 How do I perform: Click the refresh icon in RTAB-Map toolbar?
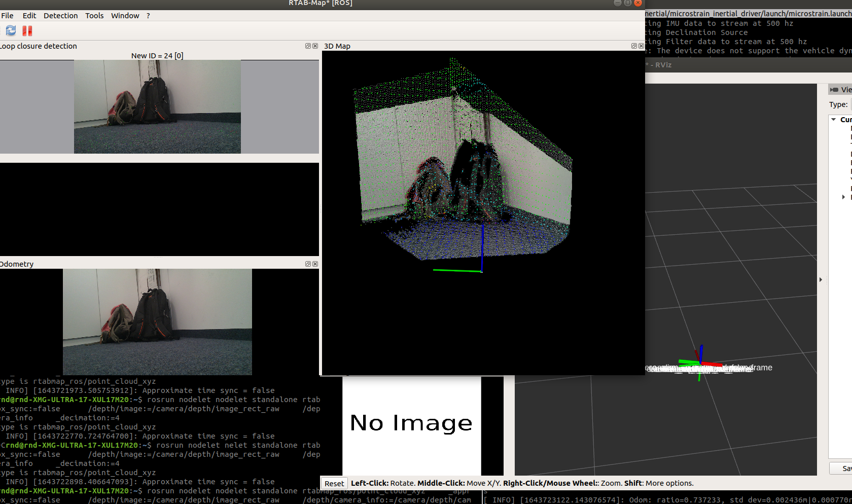(x=10, y=31)
